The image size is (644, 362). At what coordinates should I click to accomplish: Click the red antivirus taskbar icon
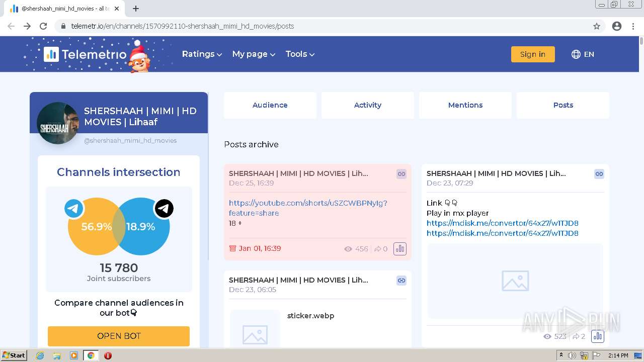pos(108,355)
